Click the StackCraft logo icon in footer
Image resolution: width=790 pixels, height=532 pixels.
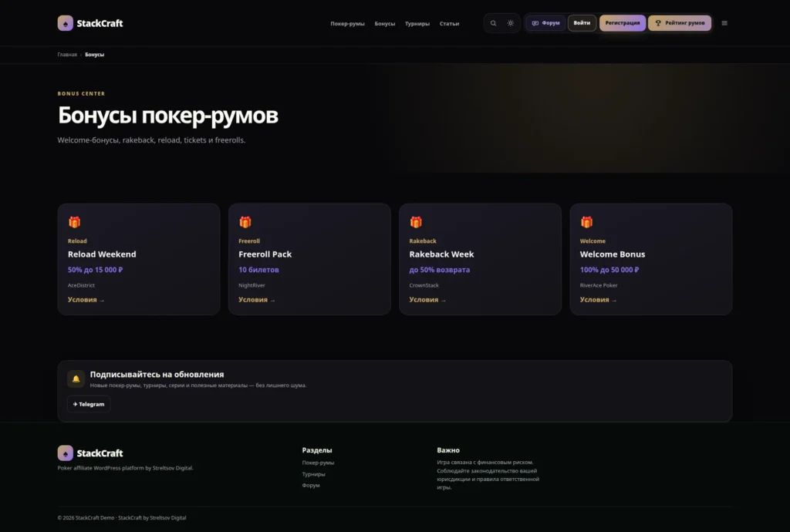coord(65,453)
